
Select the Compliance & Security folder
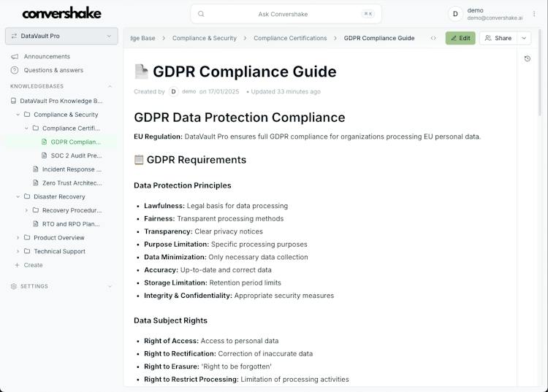pos(66,115)
